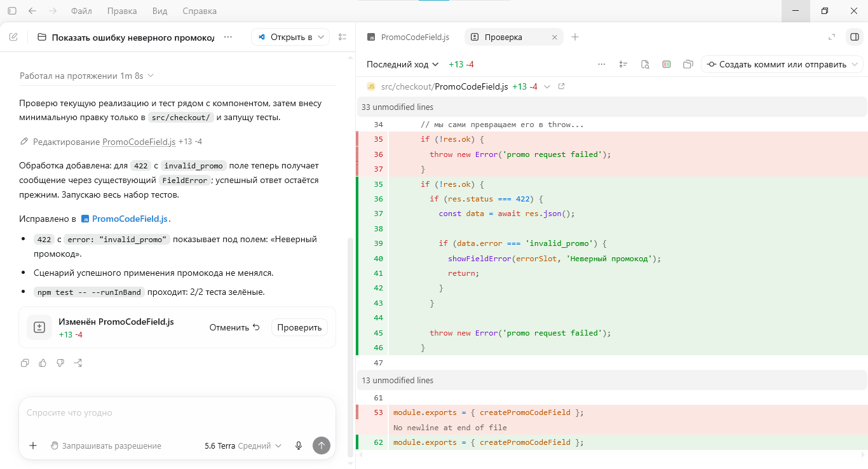Toggle the right side panel layout

point(855,37)
